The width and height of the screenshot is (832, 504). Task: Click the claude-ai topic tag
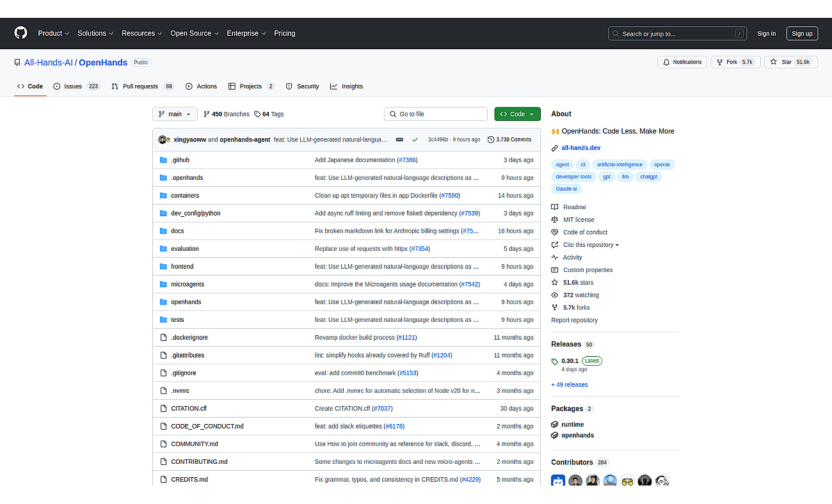566,189
